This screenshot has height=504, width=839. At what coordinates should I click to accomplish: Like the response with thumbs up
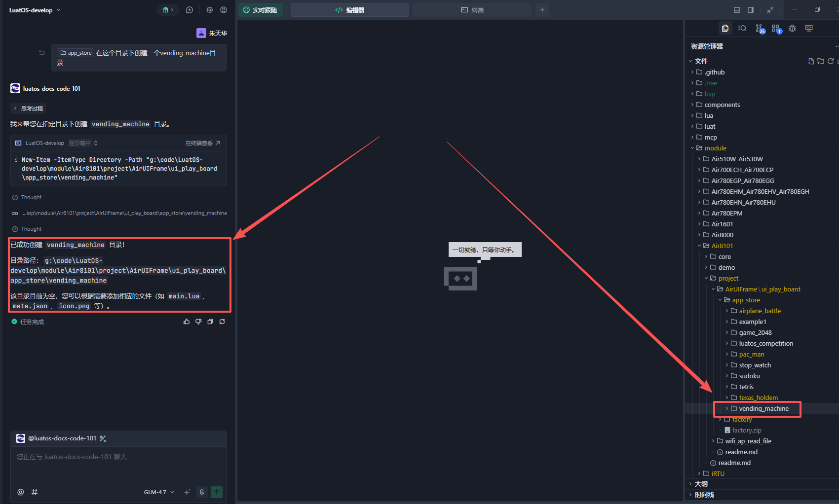pyautogui.click(x=187, y=322)
